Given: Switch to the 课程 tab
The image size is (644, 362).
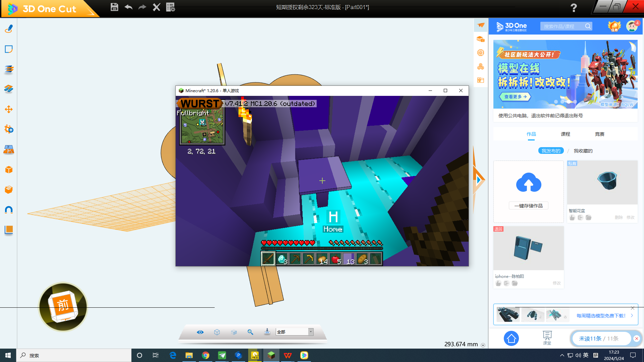Looking at the screenshot, I should point(565,134).
